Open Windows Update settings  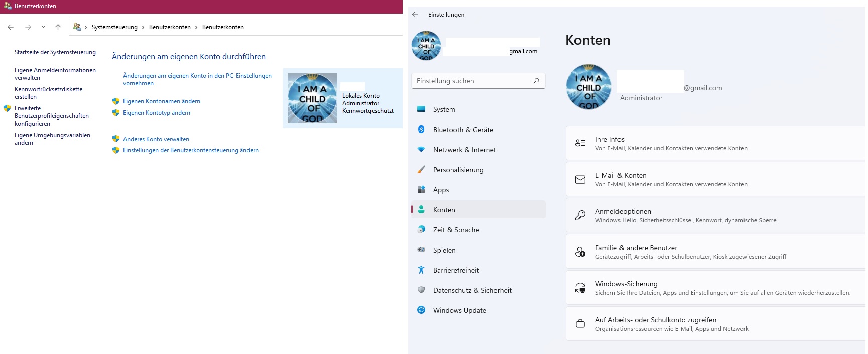(478, 310)
